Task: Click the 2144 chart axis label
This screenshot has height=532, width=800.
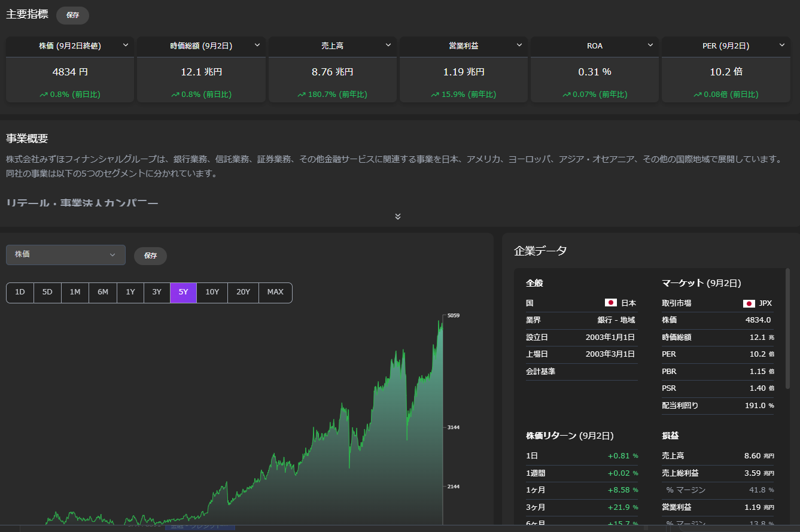Action: [x=454, y=487]
